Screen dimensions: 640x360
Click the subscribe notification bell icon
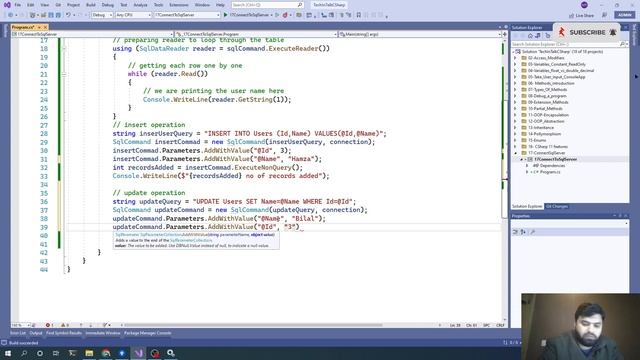tap(613, 32)
